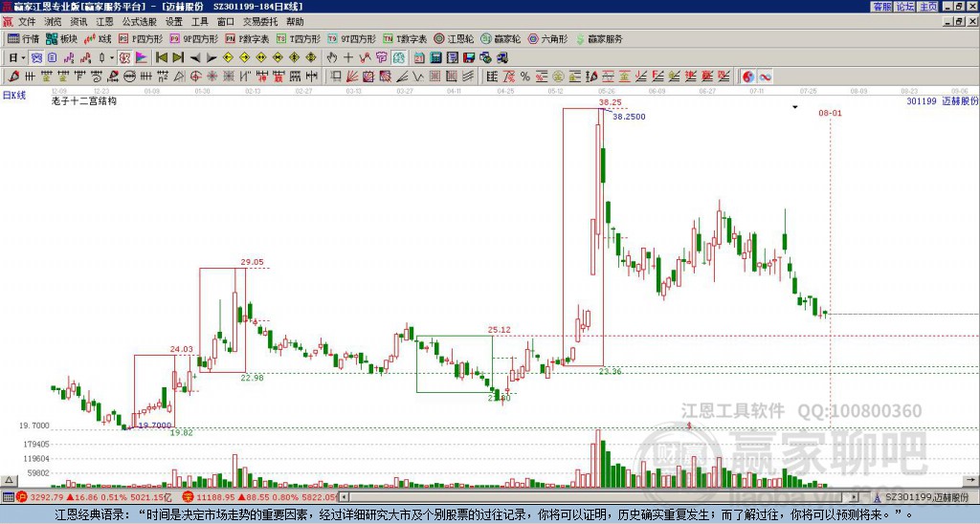Open the 交易委托 menu
This screenshot has width=980, height=524.
coord(260,22)
